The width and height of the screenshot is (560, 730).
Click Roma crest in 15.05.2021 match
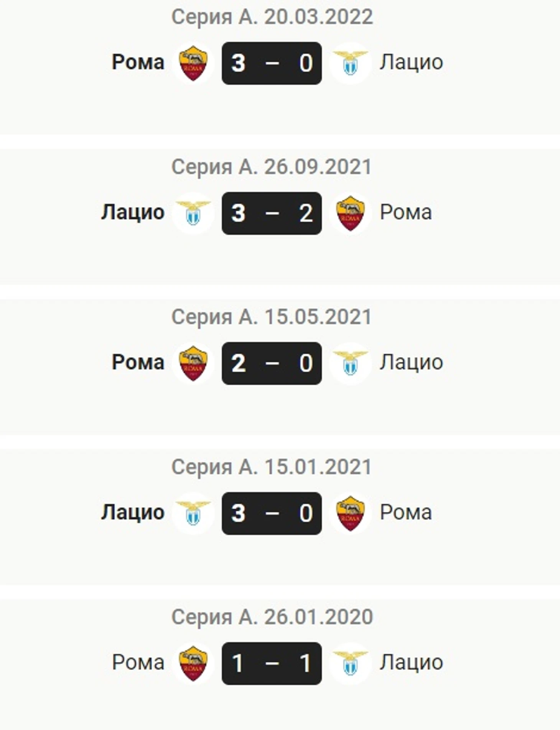tap(193, 363)
